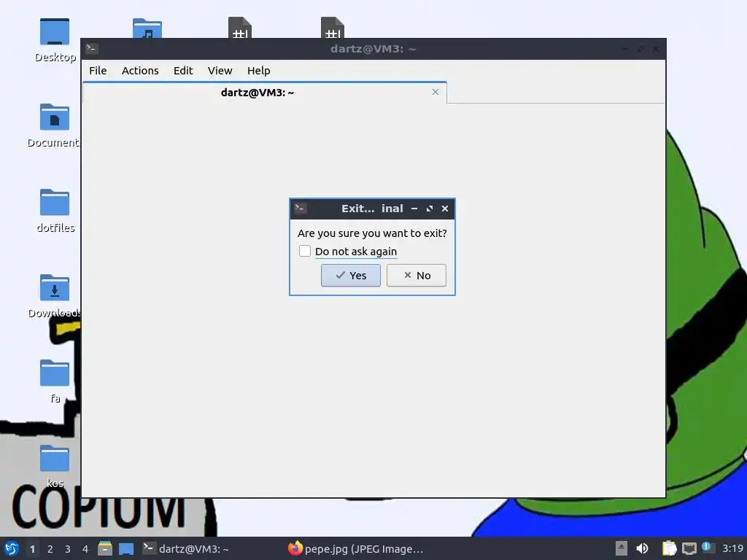The height and width of the screenshot is (560, 747).
Task: Click the 3:19 clock in the taskbar
Action: click(732, 548)
